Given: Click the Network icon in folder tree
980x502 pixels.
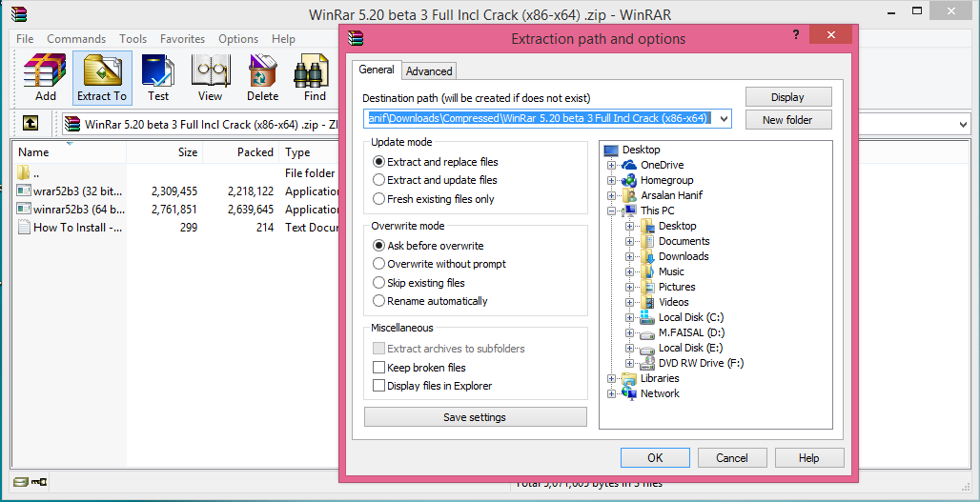Looking at the screenshot, I should tap(629, 393).
